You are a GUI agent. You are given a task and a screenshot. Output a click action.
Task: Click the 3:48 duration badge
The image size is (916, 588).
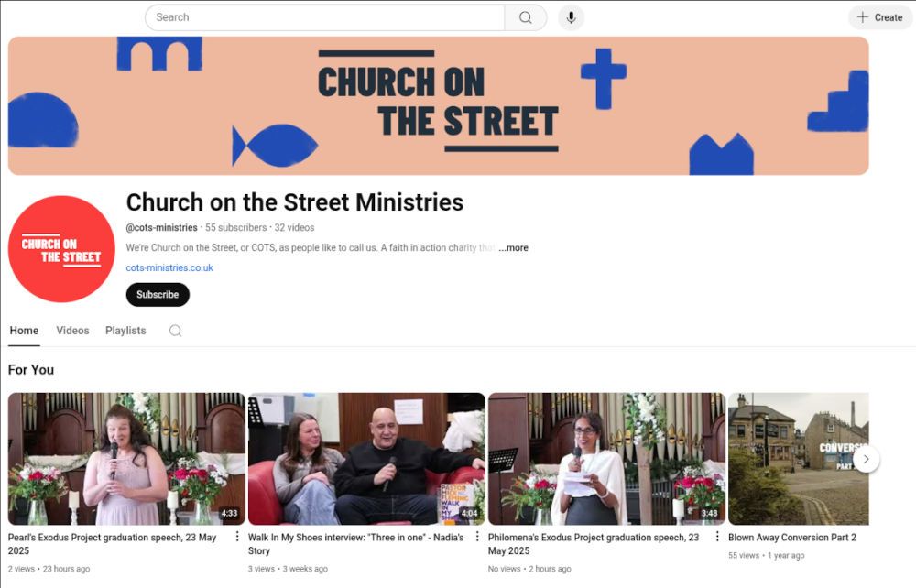click(x=709, y=513)
